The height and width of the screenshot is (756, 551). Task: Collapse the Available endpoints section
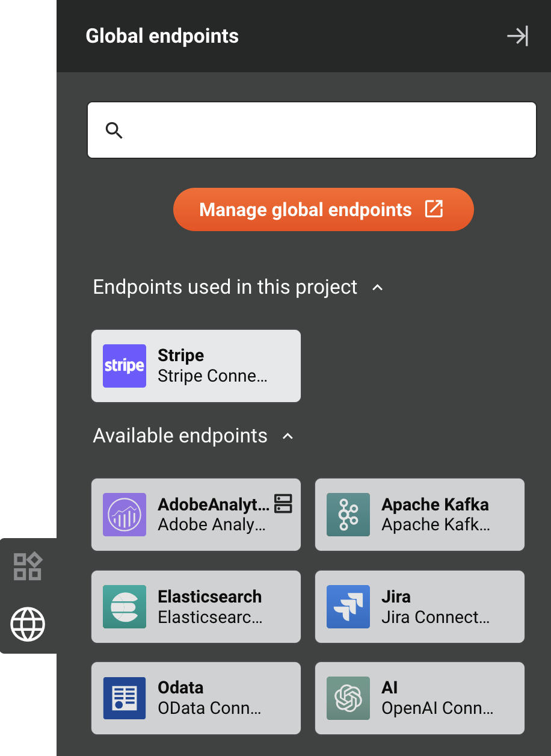(x=287, y=436)
